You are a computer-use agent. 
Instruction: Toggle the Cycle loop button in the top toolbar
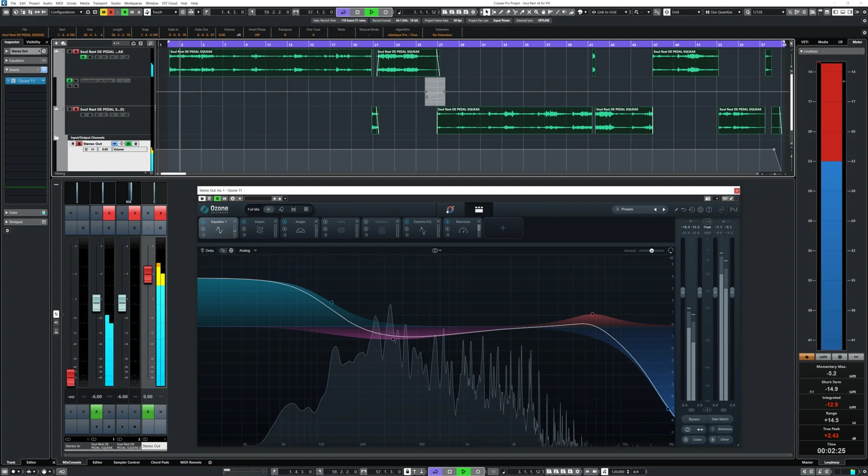343,12
